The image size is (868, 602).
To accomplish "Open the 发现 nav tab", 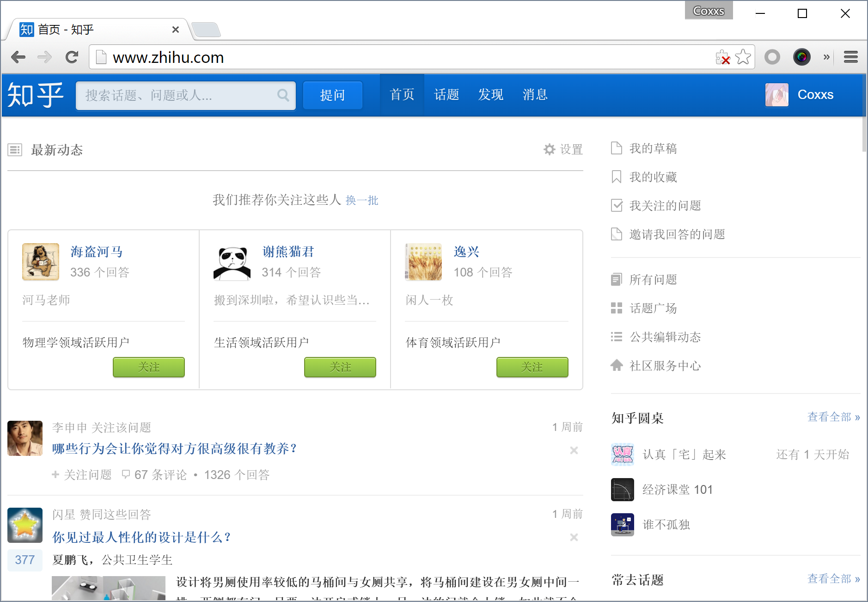I will coord(490,95).
